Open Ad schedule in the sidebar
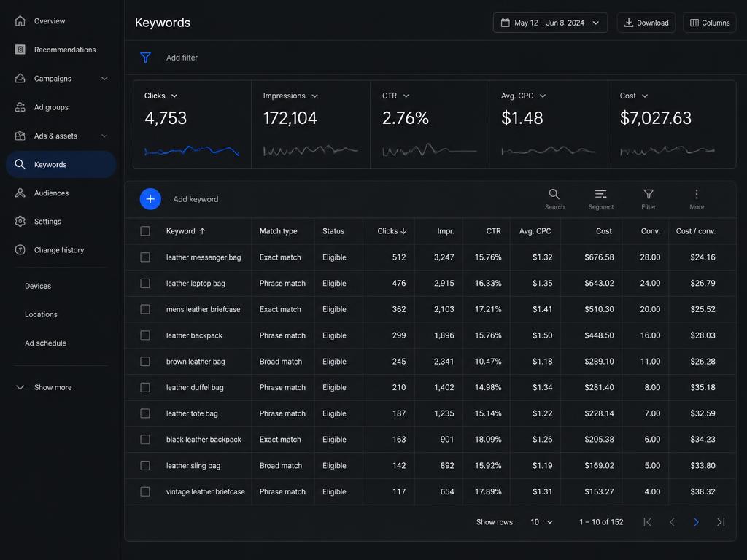 46,343
